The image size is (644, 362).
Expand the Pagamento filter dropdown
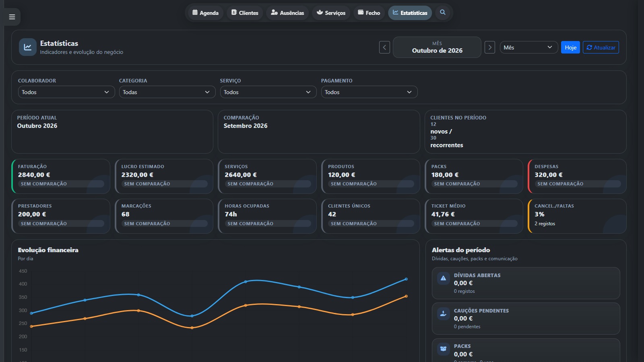coord(369,92)
